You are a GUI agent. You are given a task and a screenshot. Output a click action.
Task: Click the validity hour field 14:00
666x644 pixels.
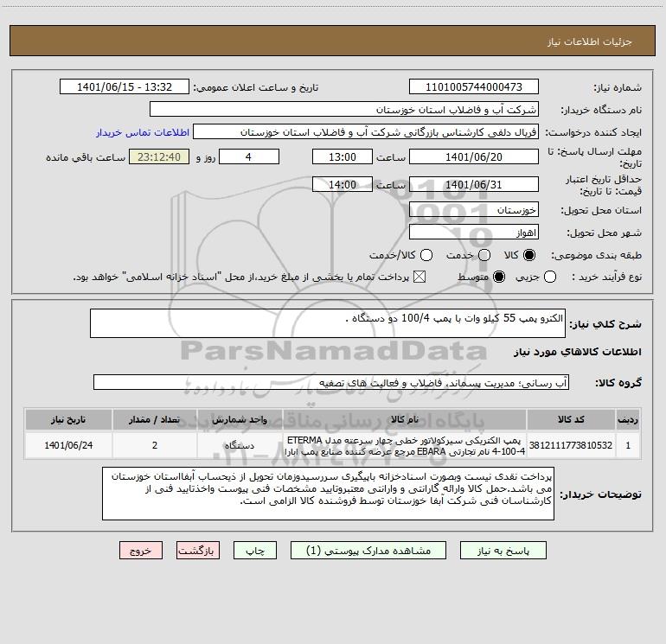click(x=343, y=184)
